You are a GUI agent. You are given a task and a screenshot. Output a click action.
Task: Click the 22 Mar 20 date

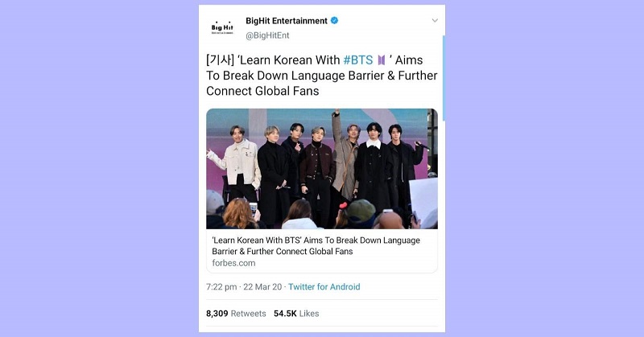(x=262, y=287)
